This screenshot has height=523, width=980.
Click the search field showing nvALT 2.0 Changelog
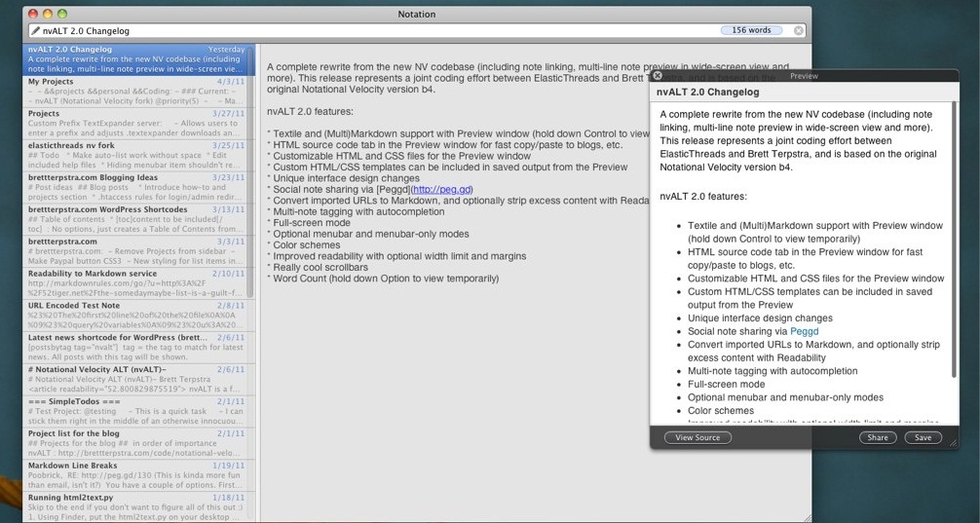click(417, 30)
